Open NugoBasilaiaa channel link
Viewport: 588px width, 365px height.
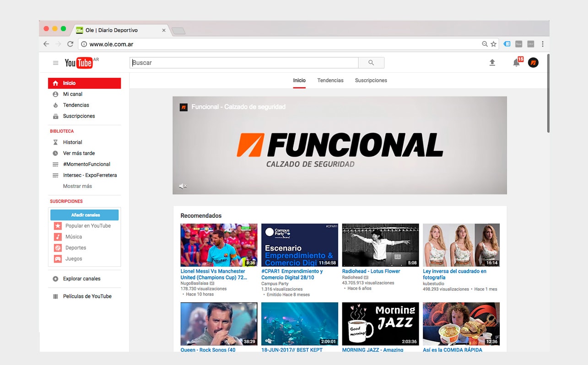point(194,284)
